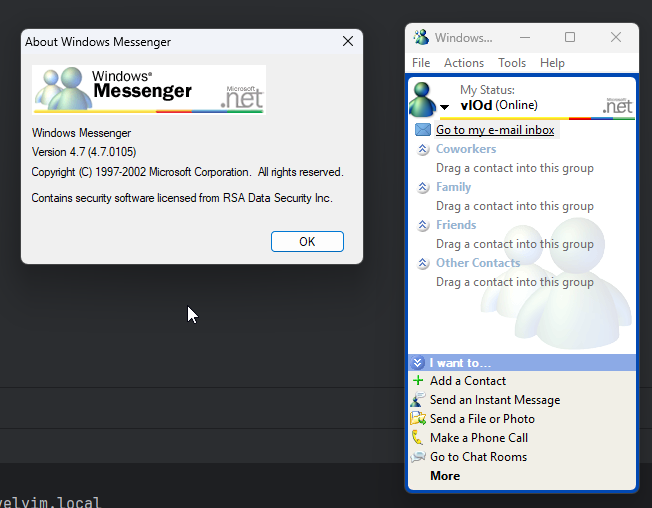Screen dimensions: 652x508
Task: Collapse the Coworkers group chevron
Action: pyautogui.click(x=423, y=149)
